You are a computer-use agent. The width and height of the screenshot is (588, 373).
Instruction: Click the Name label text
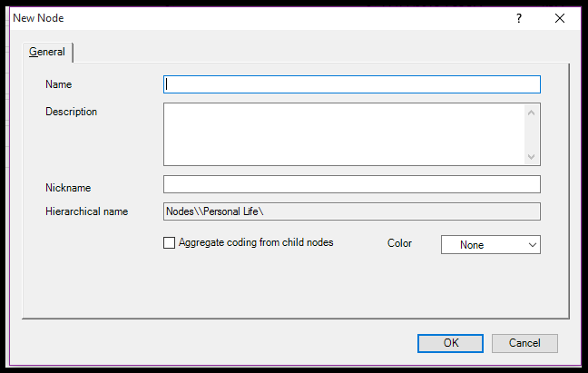click(58, 84)
